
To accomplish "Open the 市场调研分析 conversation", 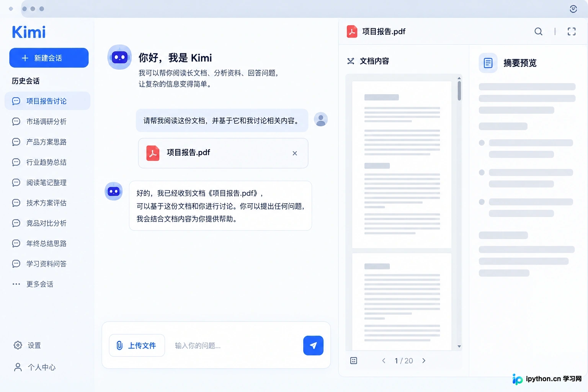I will [47, 121].
